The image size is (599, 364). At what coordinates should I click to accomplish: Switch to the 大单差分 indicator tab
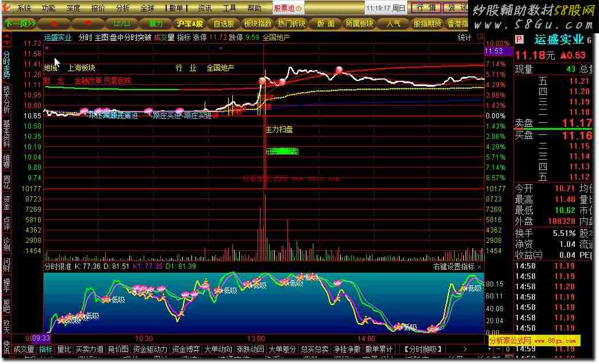pyautogui.click(x=282, y=348)
